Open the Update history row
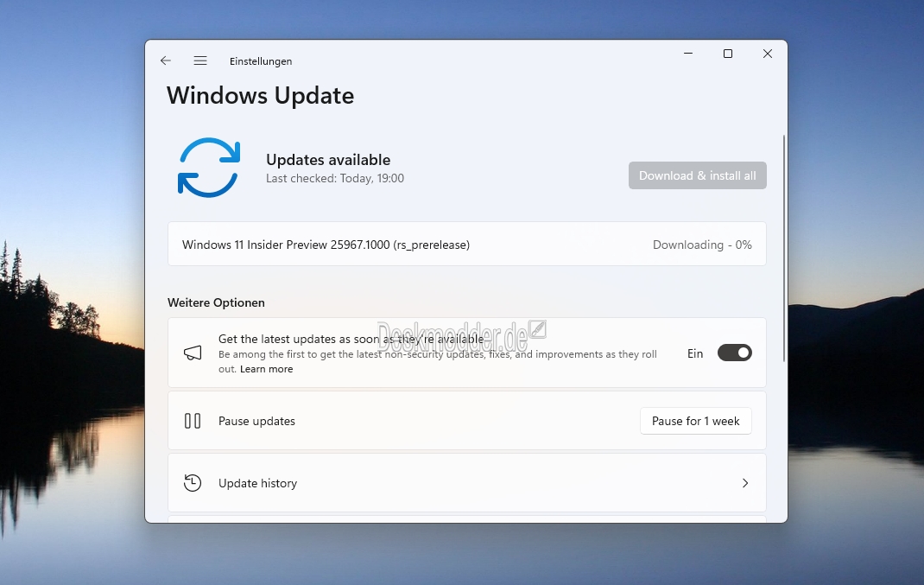 tap(466, 483)
